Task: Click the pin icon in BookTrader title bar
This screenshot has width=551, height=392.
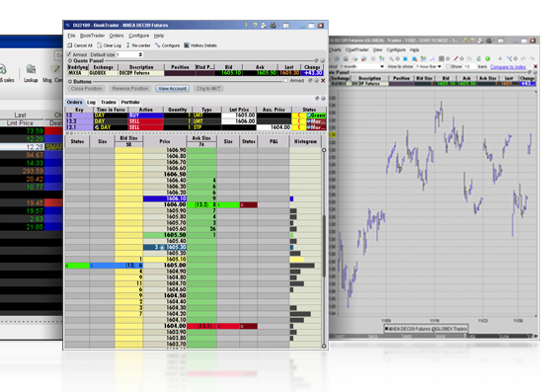Action: coord(246,26)
